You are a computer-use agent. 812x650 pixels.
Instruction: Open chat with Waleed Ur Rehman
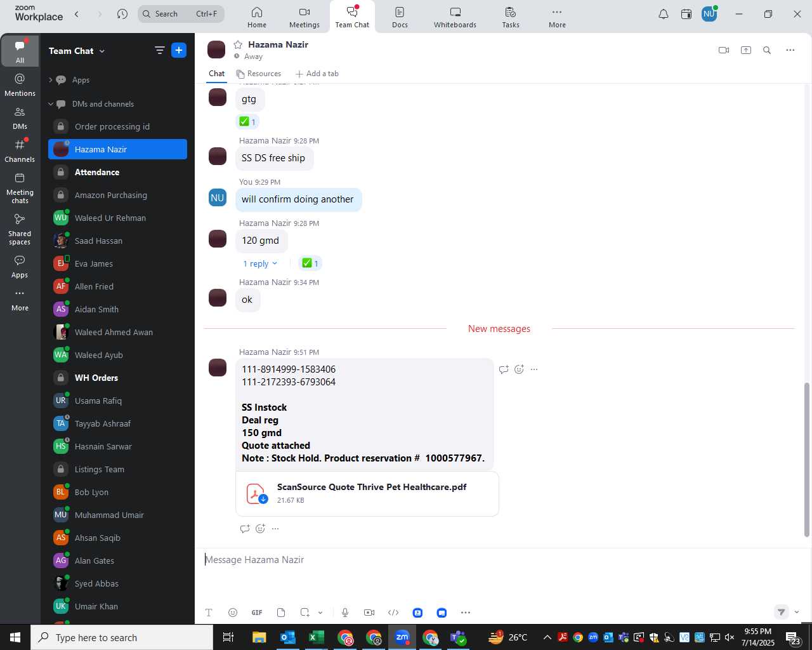117,218
